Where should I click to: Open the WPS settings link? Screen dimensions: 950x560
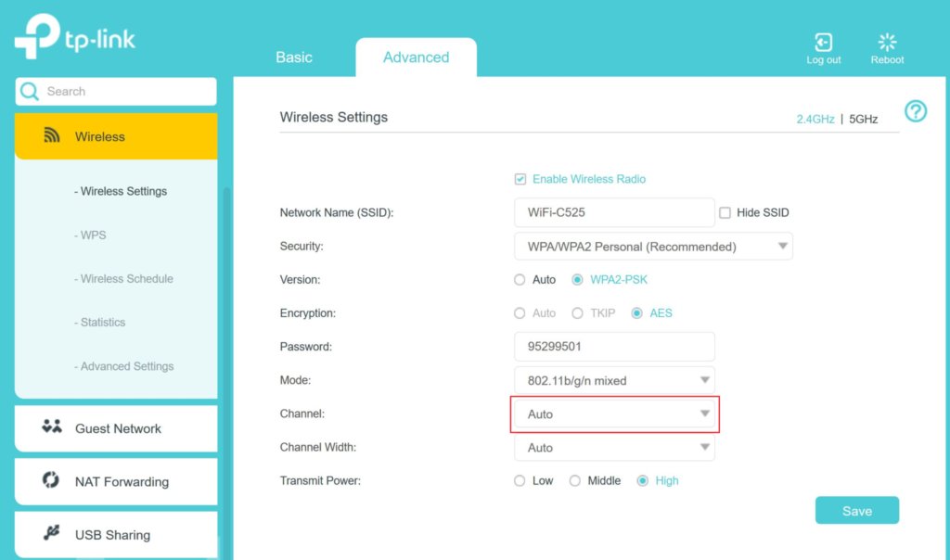[91, 235]
